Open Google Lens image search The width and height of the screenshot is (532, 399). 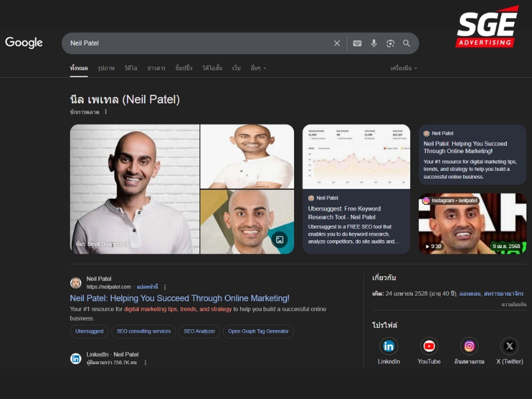(390, 43)
